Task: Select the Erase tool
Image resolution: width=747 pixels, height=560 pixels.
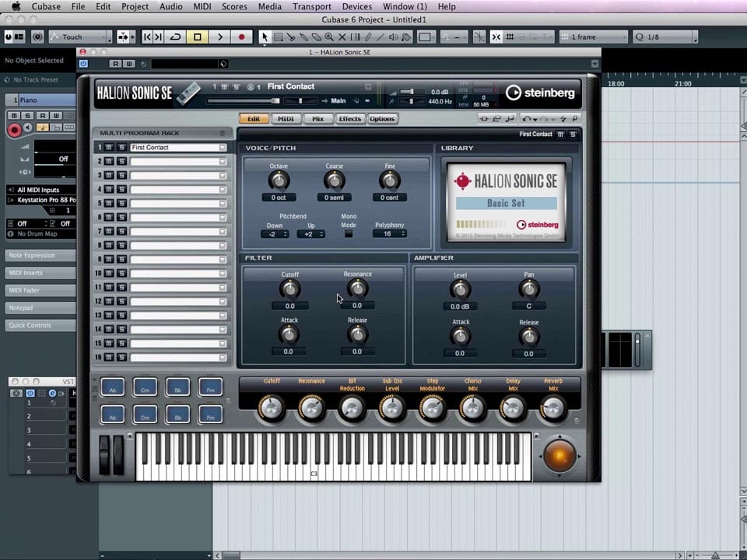Action: coord(317,37)
